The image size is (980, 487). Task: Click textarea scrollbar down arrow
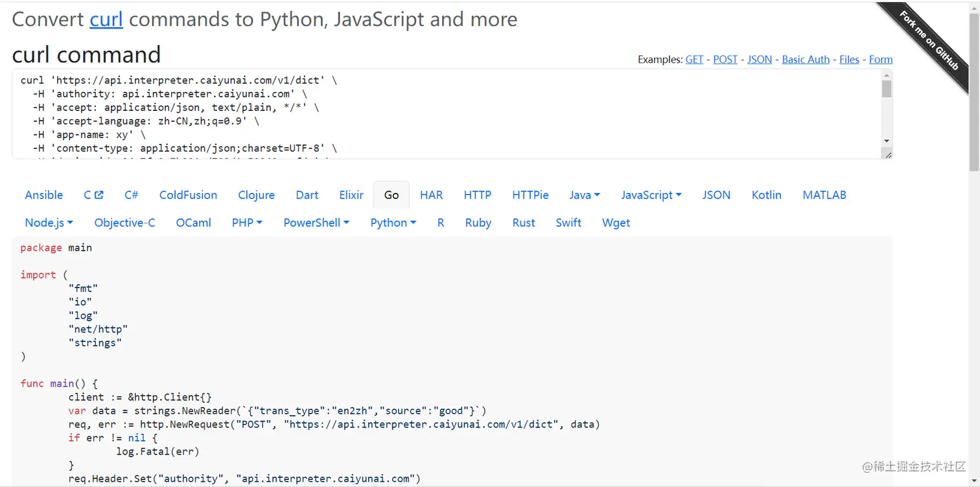point(887,141)
